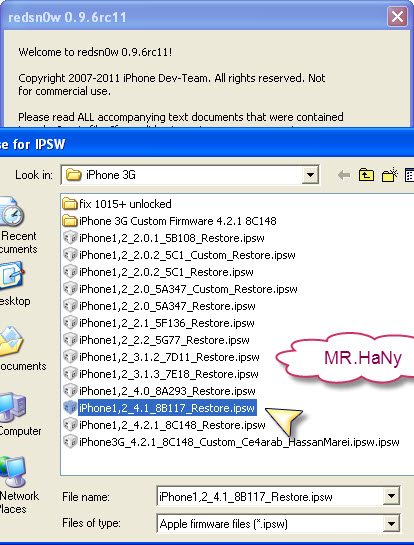Click the My Computer label in places bar

pyautogui.click(x=20, y=431)
